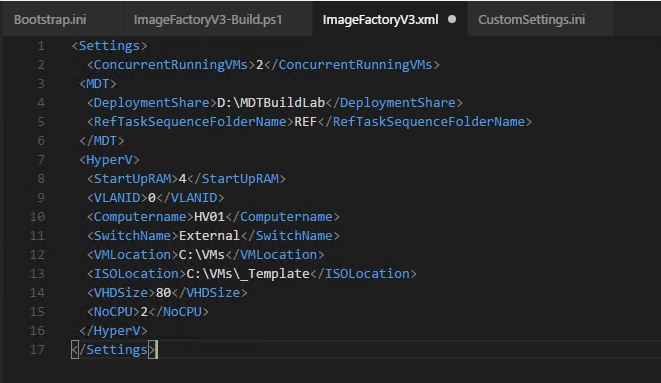Click the D:\MDTBuildLab deployment share value
The width and height of the screenshot is (661, 383).
click(x=271, y=103)
